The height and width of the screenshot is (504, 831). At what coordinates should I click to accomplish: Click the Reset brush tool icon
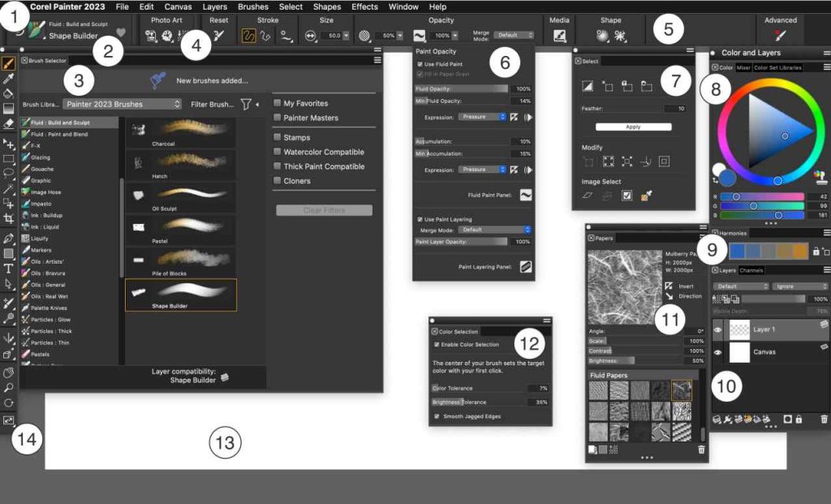click(218, 36)
